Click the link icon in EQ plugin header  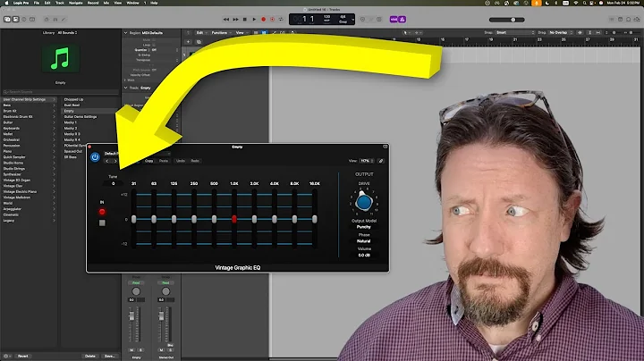pos(381,161)
